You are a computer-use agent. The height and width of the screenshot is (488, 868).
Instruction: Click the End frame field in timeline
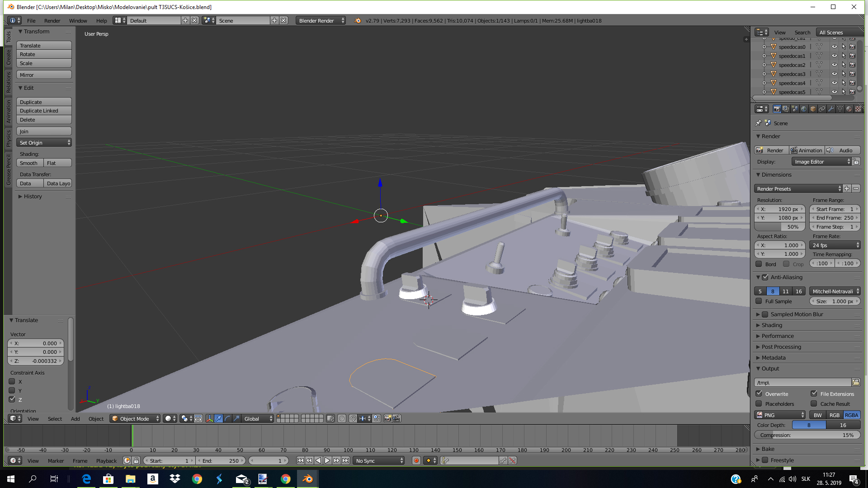click(x=222, y=460)
